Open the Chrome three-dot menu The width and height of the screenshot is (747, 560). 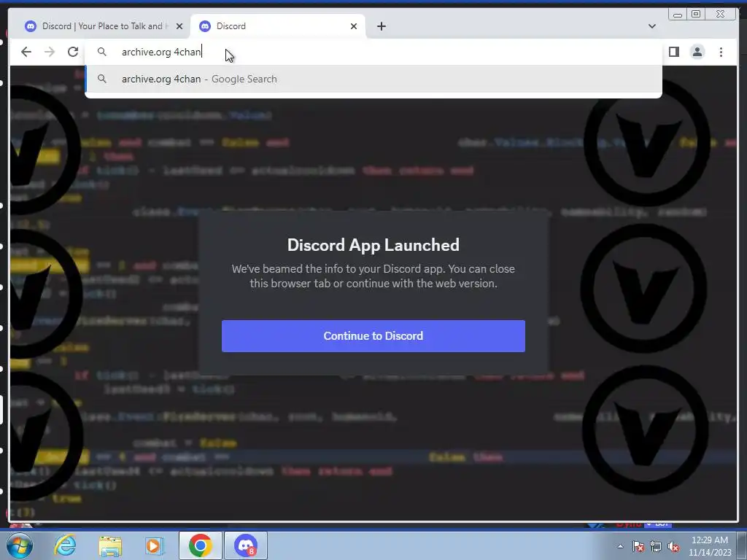(x=721, y=52)
